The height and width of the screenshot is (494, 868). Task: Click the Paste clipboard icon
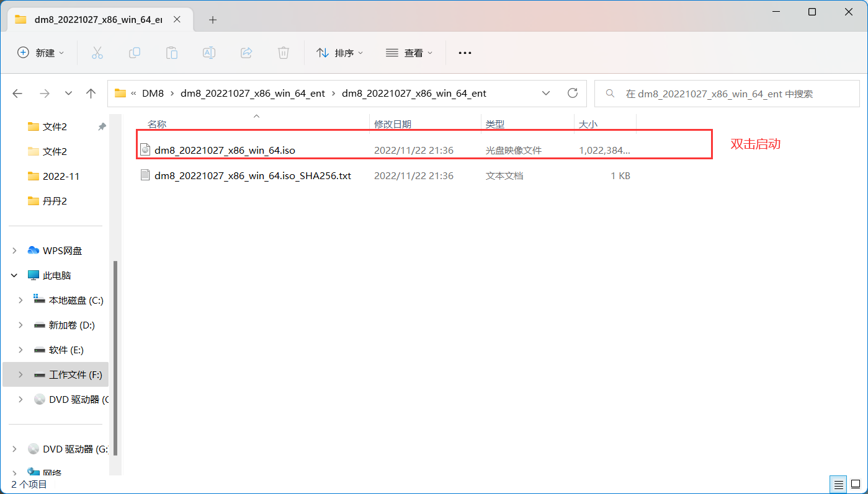(x=172, y=53)
